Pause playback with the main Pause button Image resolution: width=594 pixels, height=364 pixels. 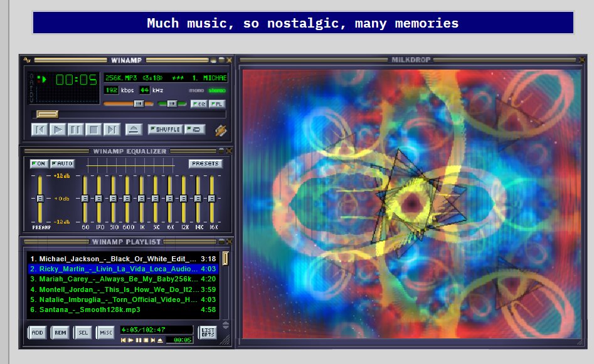coord(75,130)
